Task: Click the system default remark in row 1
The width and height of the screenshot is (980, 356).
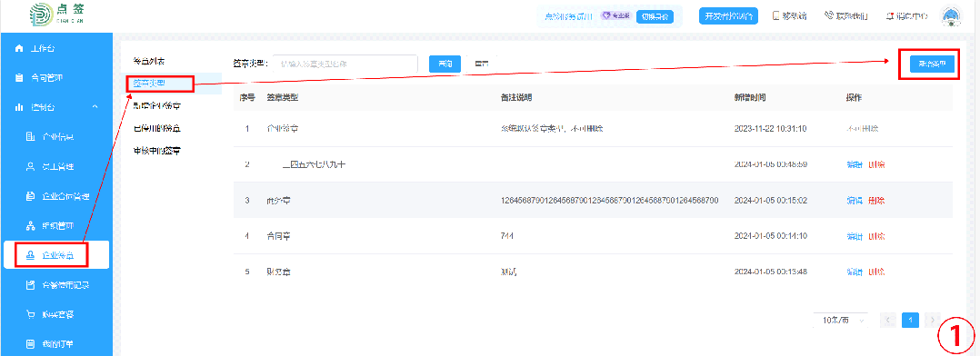Action: [x=552, y=129]
